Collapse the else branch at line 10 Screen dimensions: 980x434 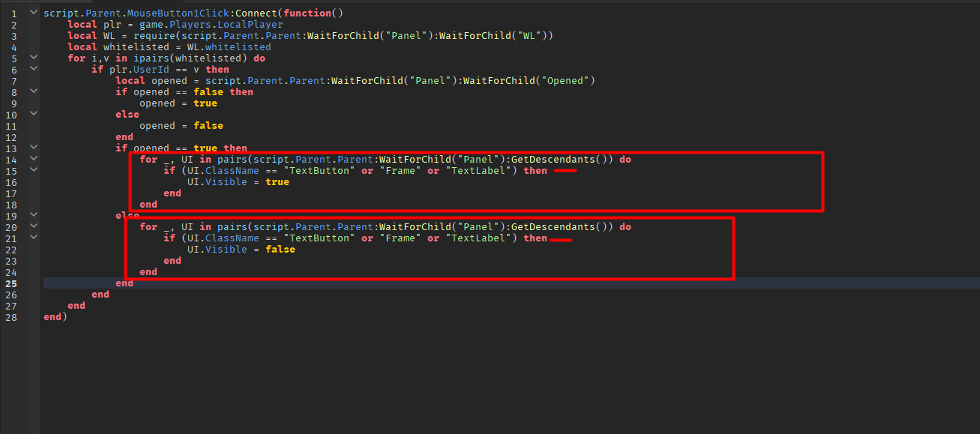tap(32, 112)
